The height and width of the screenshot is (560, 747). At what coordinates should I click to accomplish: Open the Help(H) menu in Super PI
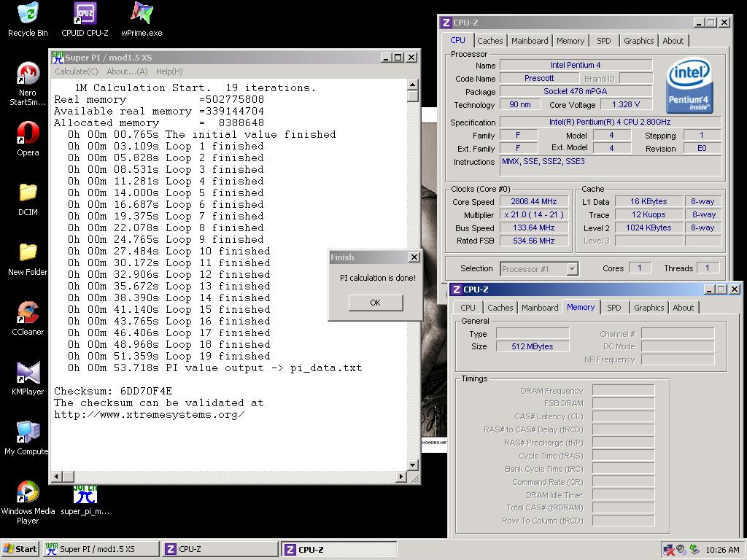coord(169,71)
